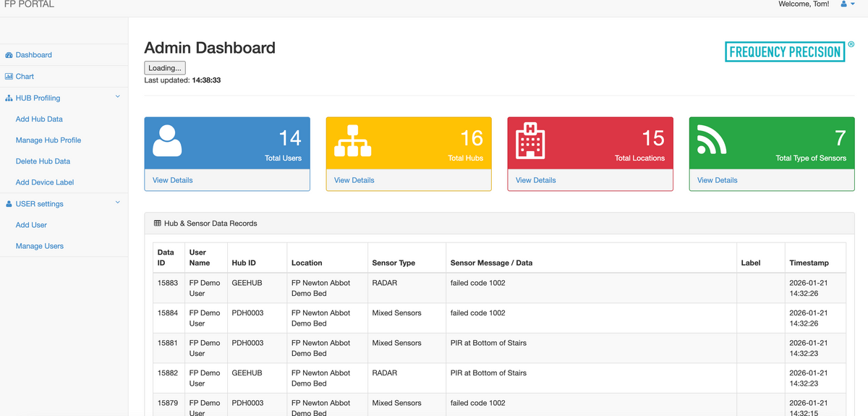
Task: Open the user dropdown caret in top bar
Action: coord(853,4)
